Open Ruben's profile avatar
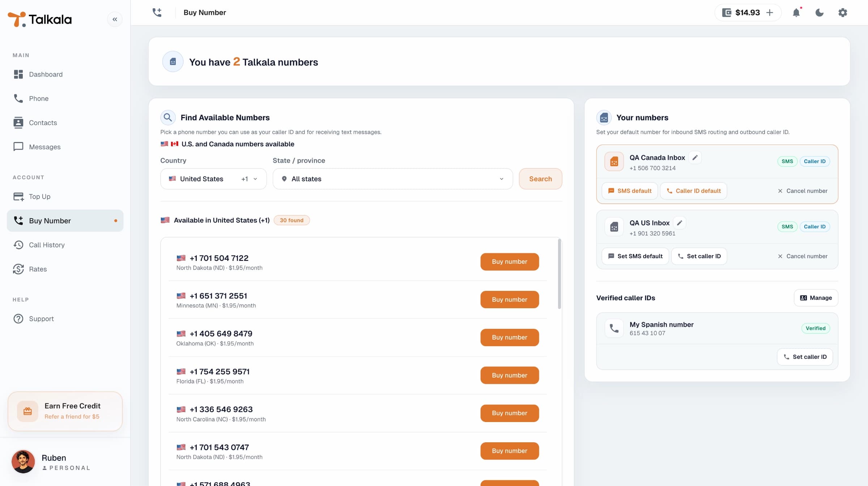Viewport: 868px width, 486px height. tap(23, 461)
